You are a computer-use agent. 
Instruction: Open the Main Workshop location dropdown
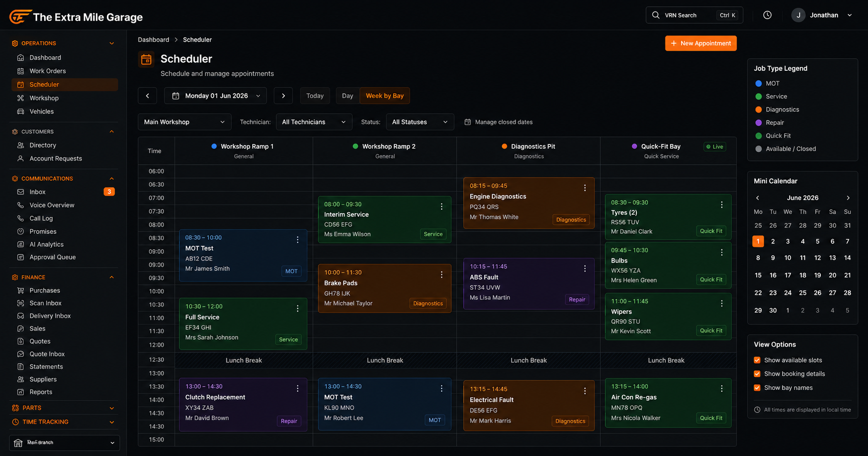(x=185, y=122)
